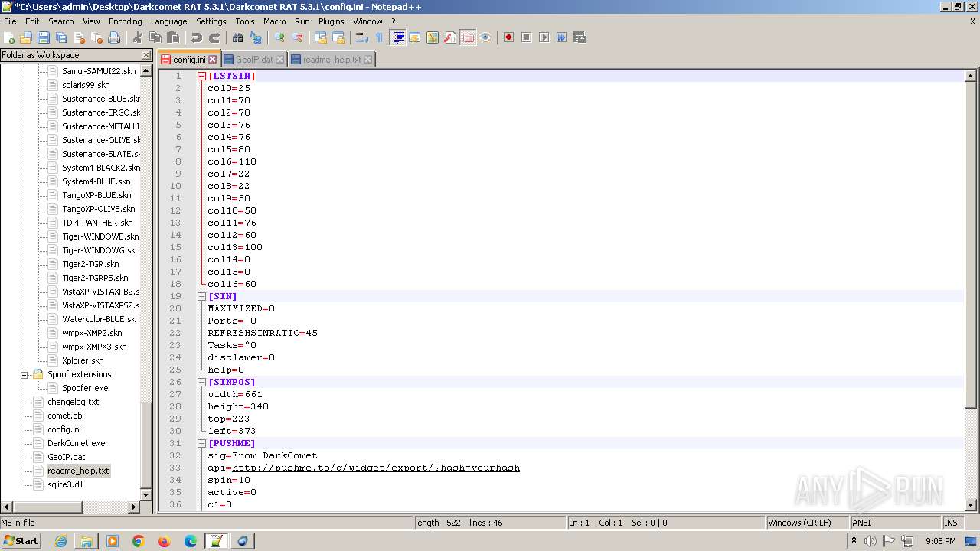Create a new file from toolbar
Screen dimensions: 980x551
click(x=9, y=37)
